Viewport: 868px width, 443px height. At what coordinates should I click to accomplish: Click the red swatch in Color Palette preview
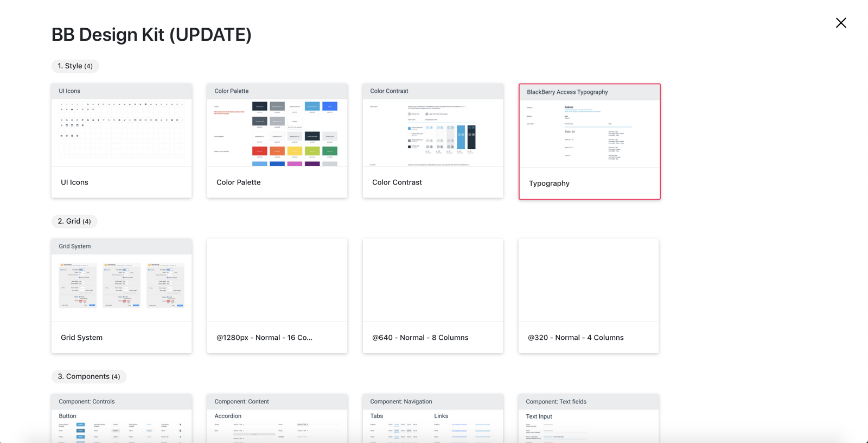pyautogui.click(x=260, y=151)
